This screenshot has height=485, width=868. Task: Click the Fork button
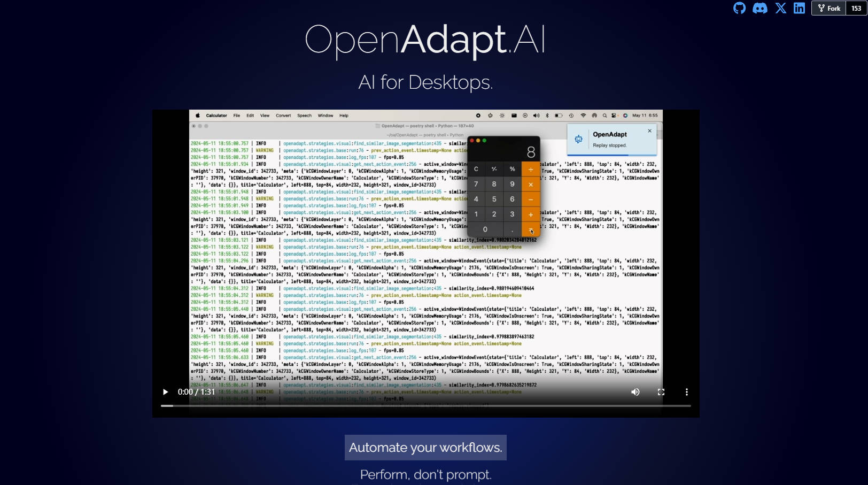coord(828,8)
